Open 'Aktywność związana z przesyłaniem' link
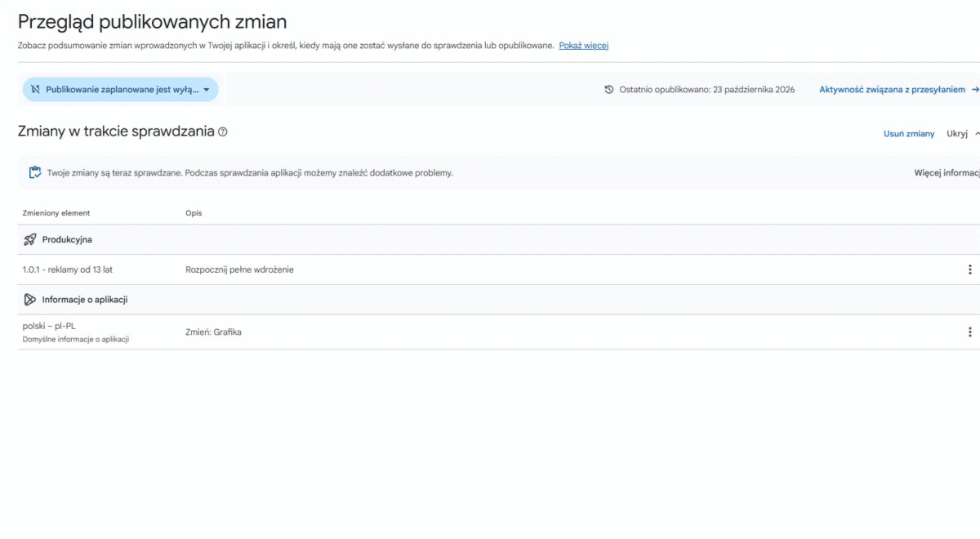The width and height of the screenshot is (980, 539). click(898, 90)
